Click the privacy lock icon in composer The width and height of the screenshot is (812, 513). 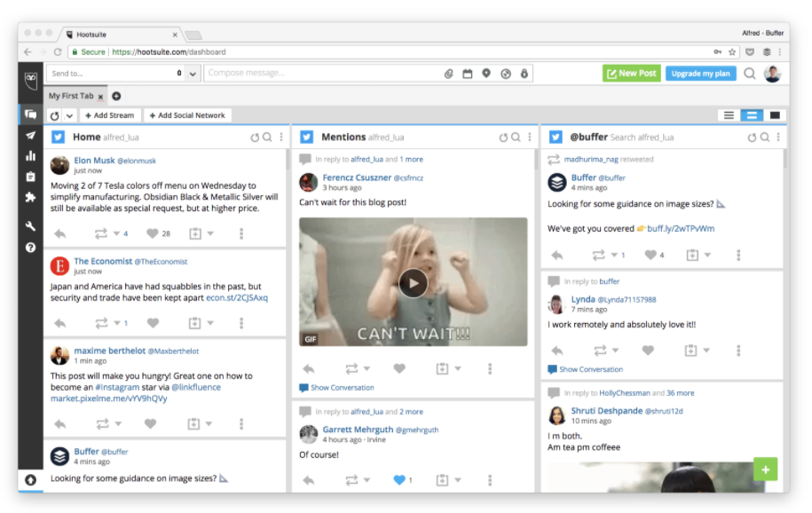point(524,74)
